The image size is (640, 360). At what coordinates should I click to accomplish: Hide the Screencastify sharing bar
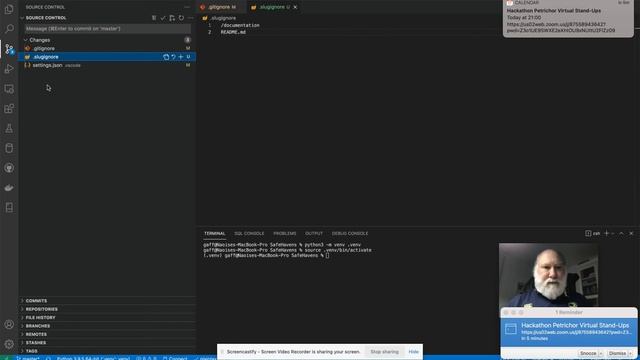[x=413, y=351]
